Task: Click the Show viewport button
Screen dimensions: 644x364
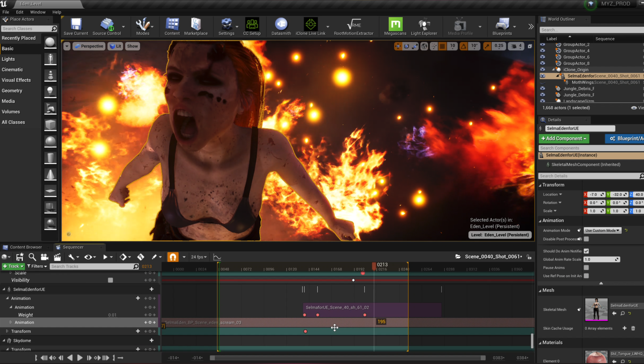Action: pyautogui.click(x=132, y=46)
